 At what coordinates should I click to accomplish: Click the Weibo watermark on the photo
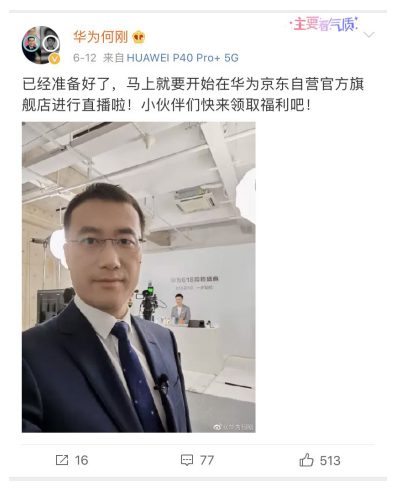233,427
